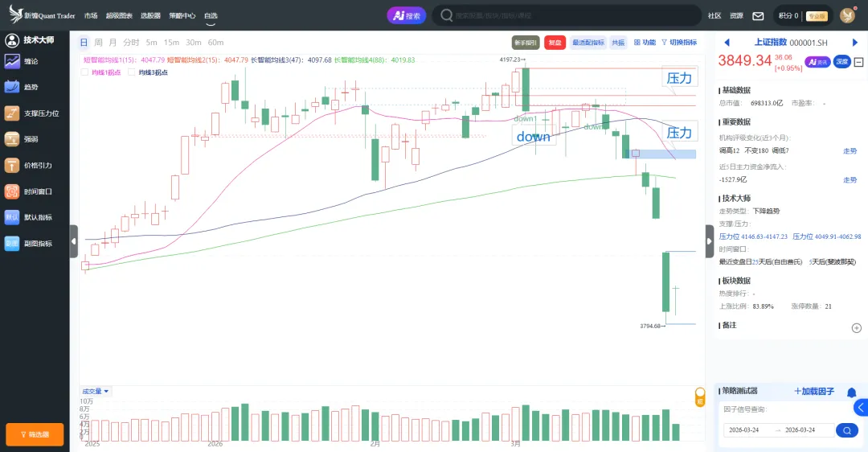Open 缠论 tool in sidebar
Viewport: 868px width, 452px height.
tap(23, 61)
